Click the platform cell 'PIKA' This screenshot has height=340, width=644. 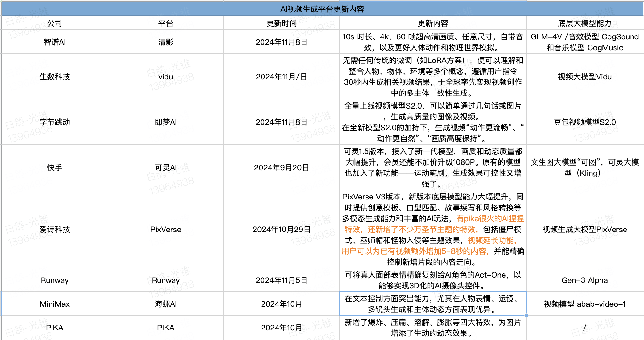click(x=166, y=328)
